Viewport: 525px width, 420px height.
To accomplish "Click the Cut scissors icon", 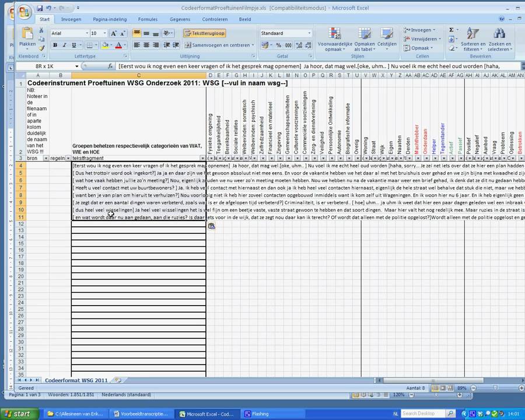I will (x=41, y=30).
